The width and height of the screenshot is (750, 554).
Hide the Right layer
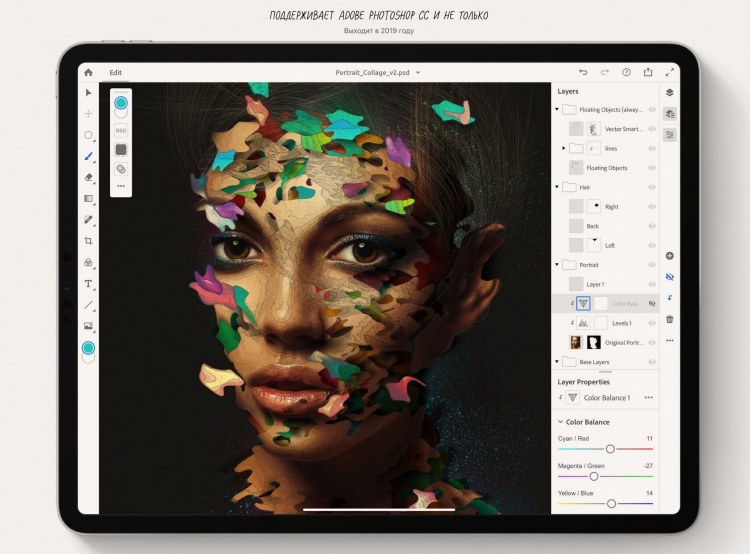(651, 207)
